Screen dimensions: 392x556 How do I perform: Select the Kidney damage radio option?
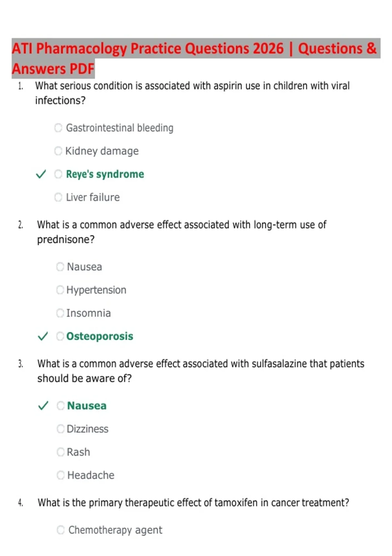[58, 151]
